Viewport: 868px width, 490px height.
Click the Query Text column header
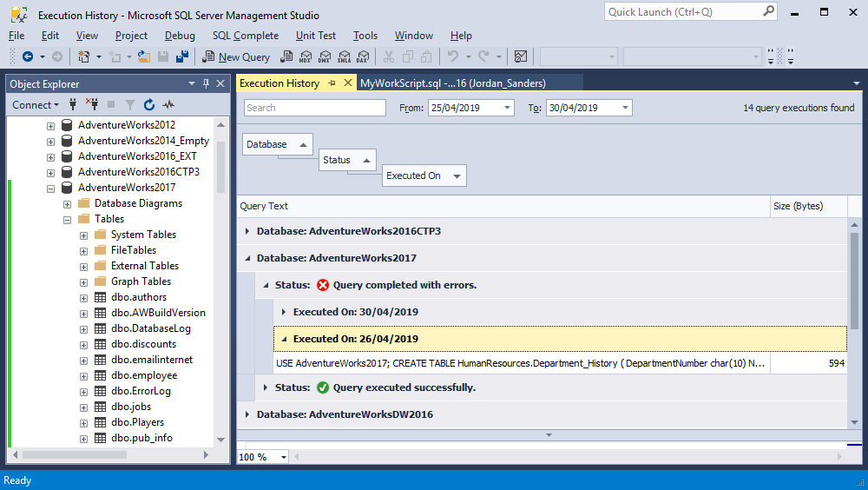pyautogui.click(x=503, y=206)
